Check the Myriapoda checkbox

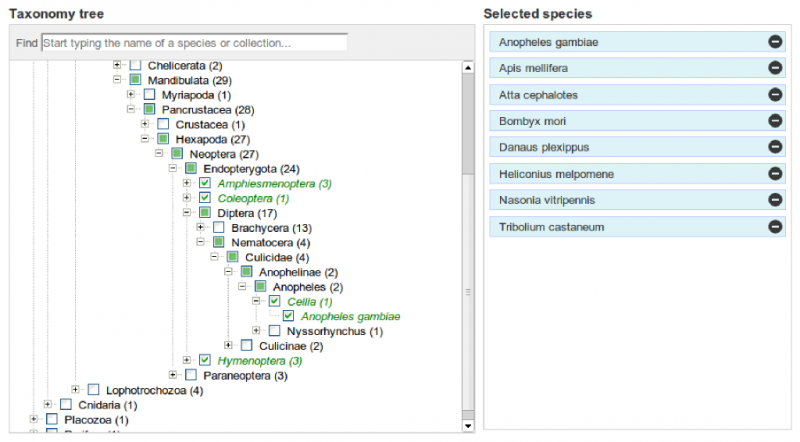pyautogui.click(x=149, y=95)
